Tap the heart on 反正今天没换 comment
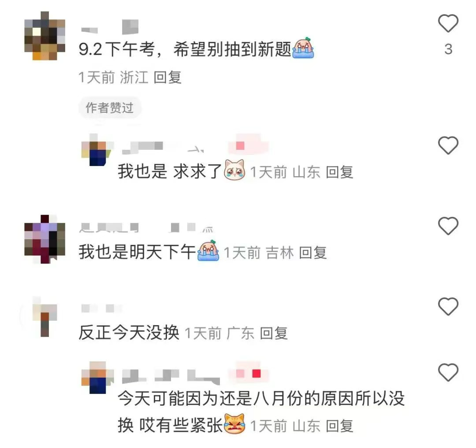This screenshot has width=476, height=448. point(448,306)
